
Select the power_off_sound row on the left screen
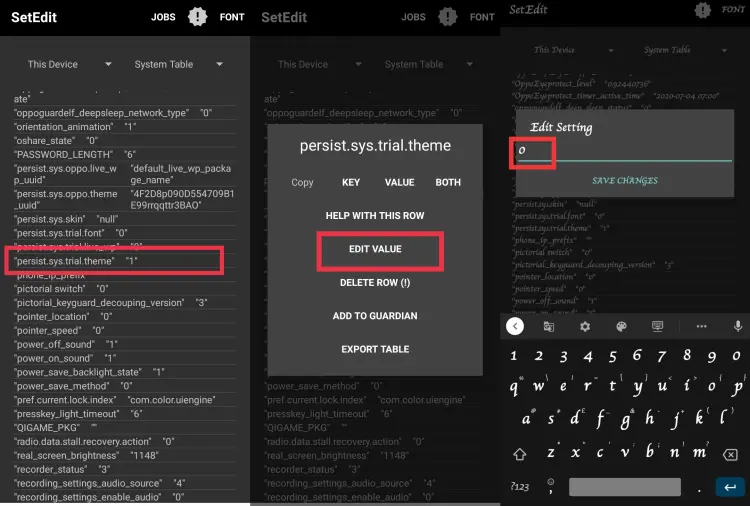pyautogui.click(x=124, y=344)
